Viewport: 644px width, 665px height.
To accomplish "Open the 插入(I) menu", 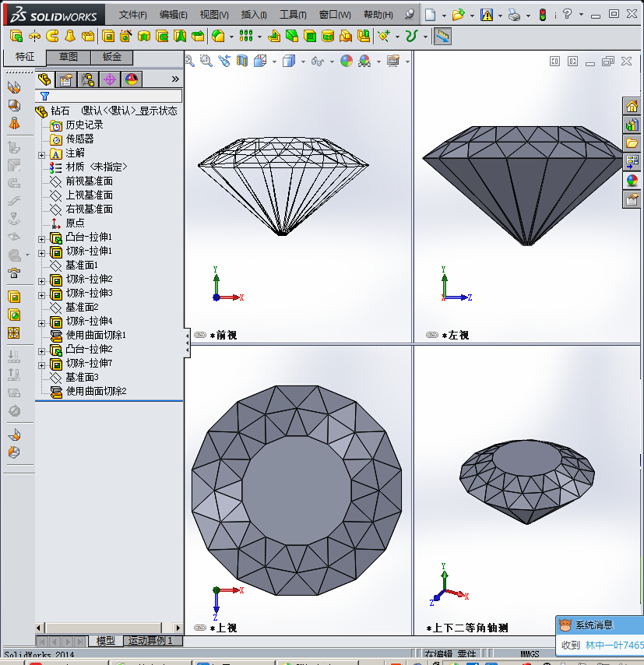I will (254, 15).
